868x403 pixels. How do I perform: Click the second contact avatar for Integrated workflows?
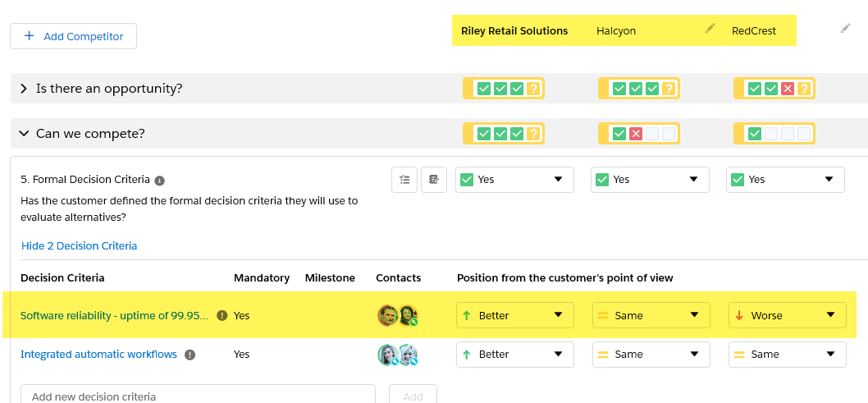coord(408,355)
